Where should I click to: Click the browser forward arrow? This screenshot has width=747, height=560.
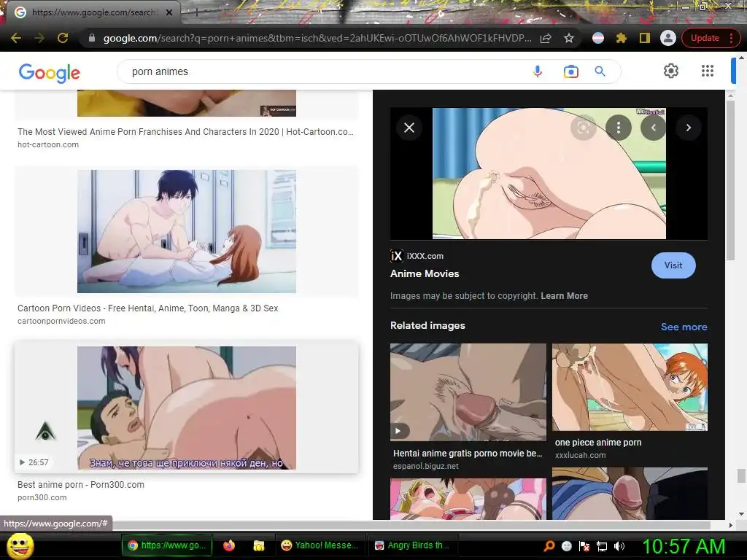(x=39, y=38)
